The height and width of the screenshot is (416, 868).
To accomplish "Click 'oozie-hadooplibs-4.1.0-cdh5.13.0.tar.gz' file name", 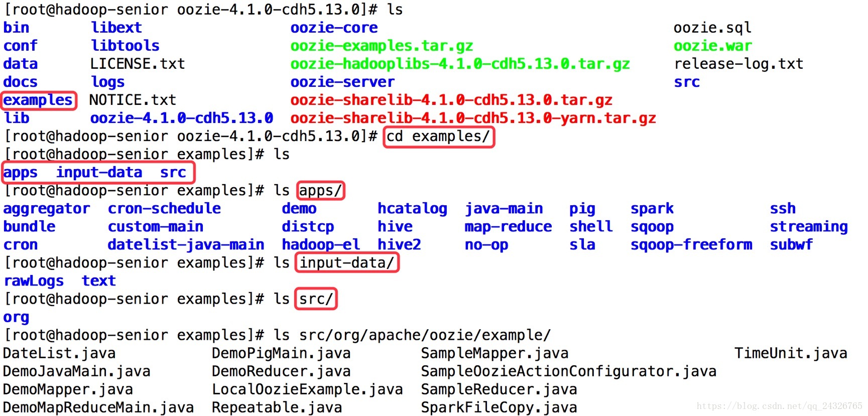I will (460, 64).
